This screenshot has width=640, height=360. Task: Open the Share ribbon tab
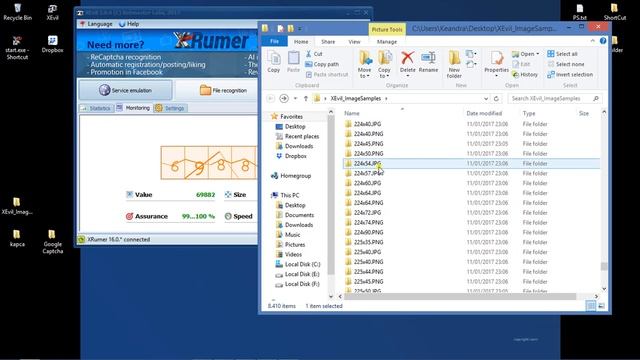pos(328,41)
